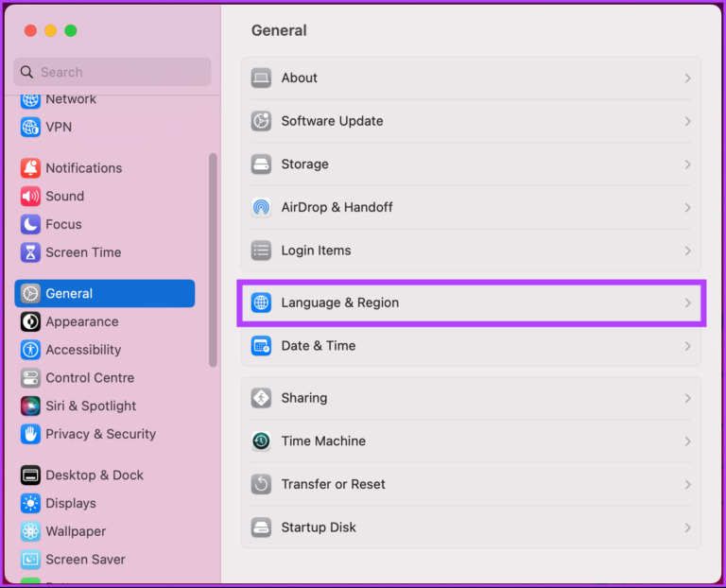Expand the Time Machine chevron
Screen dimensions: 726x588
pyautogui.click(x=687, y=441)
